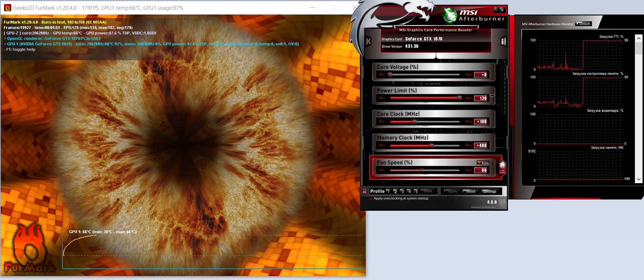Select profile slot 2
Image resolution: width=644 pixels, height=280 pixels.
(x=395, y=191)
